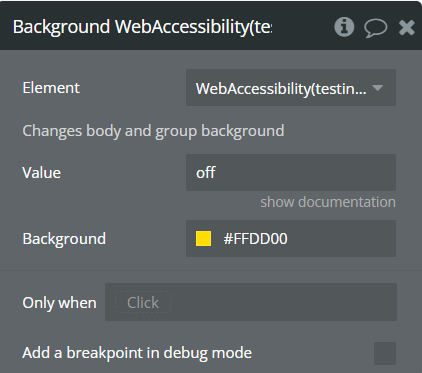Click the Only when label
422x373 pixels.
tap(59, 303)
